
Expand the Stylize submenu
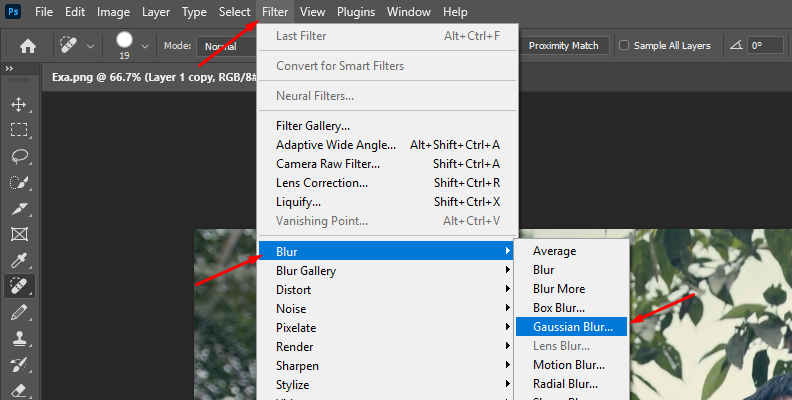(x=387, y=385)
